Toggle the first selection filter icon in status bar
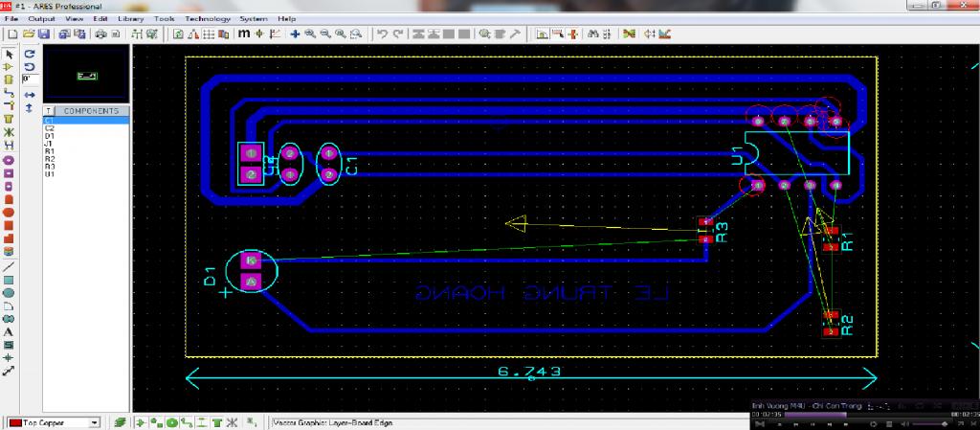 point(140,422)
